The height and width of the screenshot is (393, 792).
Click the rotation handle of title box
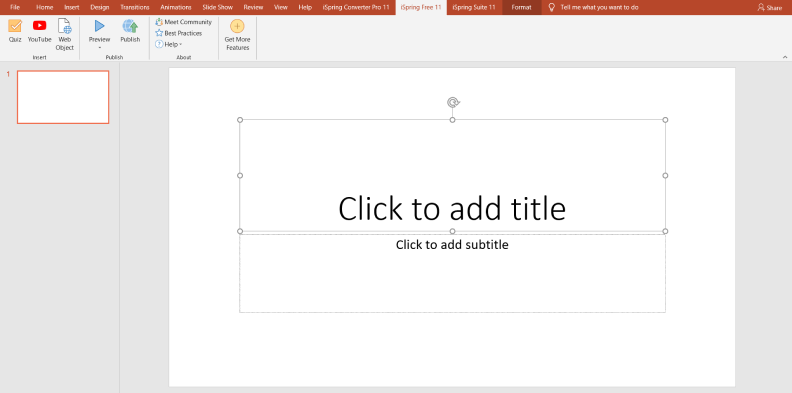tap(453, 103)
